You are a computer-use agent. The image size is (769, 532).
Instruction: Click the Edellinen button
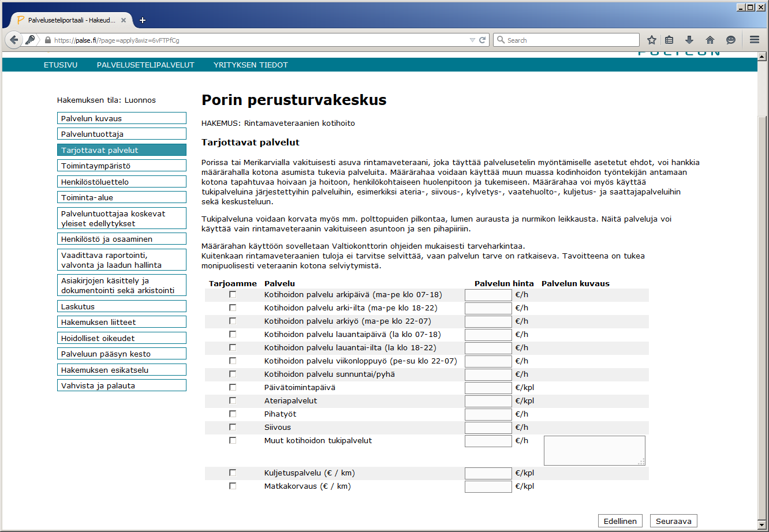tap(620, 521)
